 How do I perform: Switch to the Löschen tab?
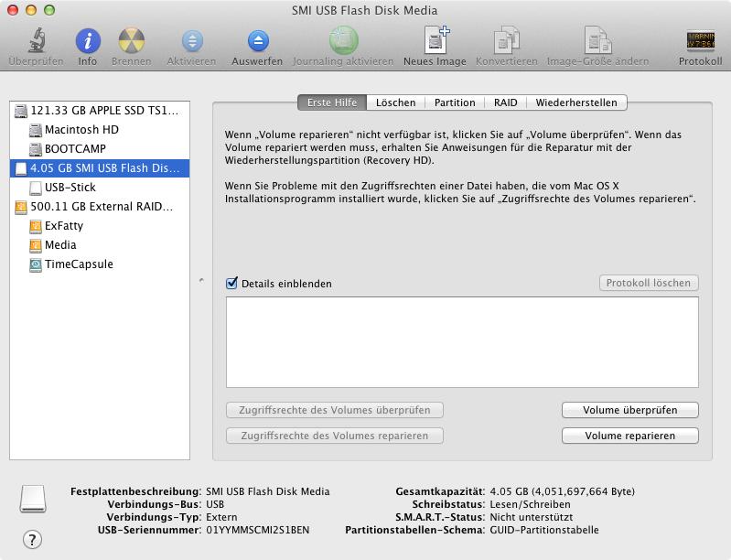coord(396,102)
